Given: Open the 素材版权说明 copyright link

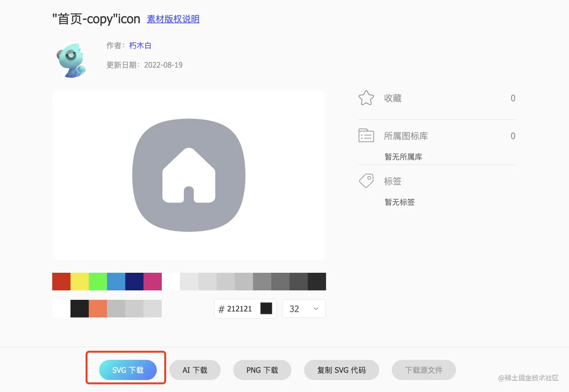Looking at the screenshot, I should pyautogui.click(x=173, y=19).
